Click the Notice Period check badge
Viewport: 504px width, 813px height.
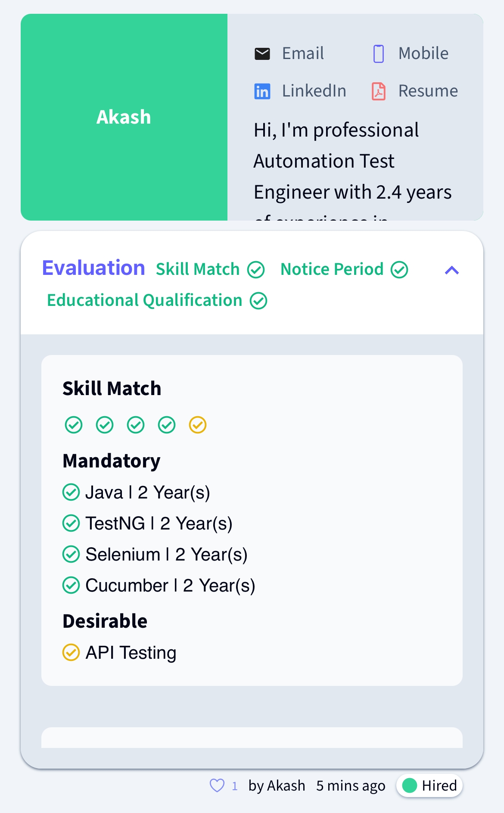tap(399, 270)
